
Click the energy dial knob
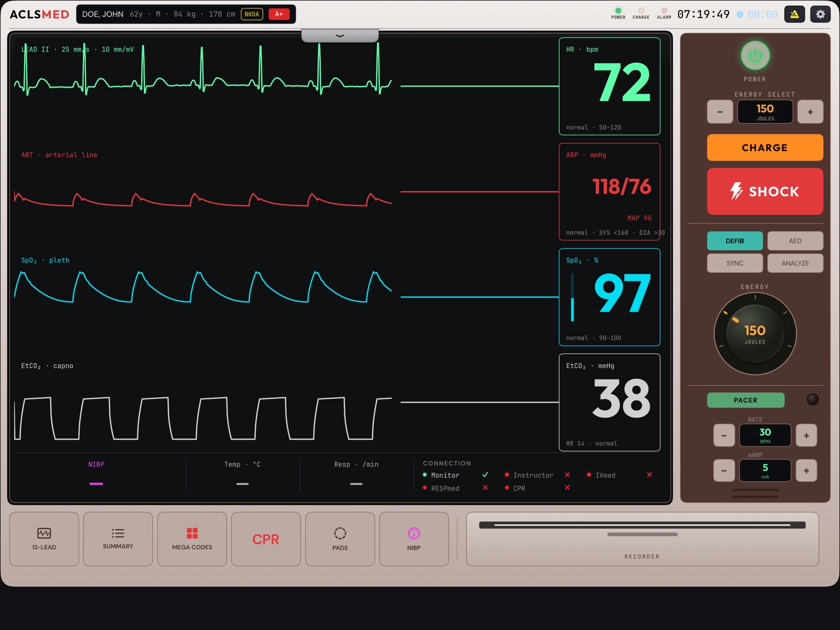pos(755,334)
